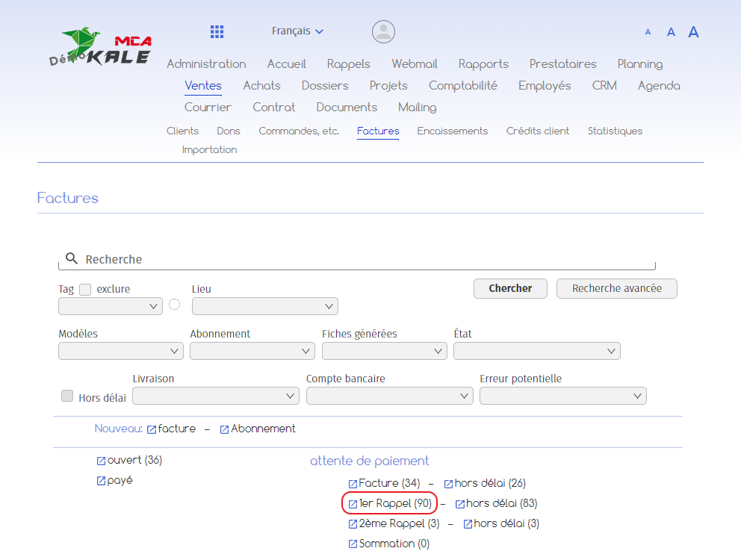The height and width of the screenshot is (560, 741).
Task: Open the Comptabilité menu
Action: 463,86
